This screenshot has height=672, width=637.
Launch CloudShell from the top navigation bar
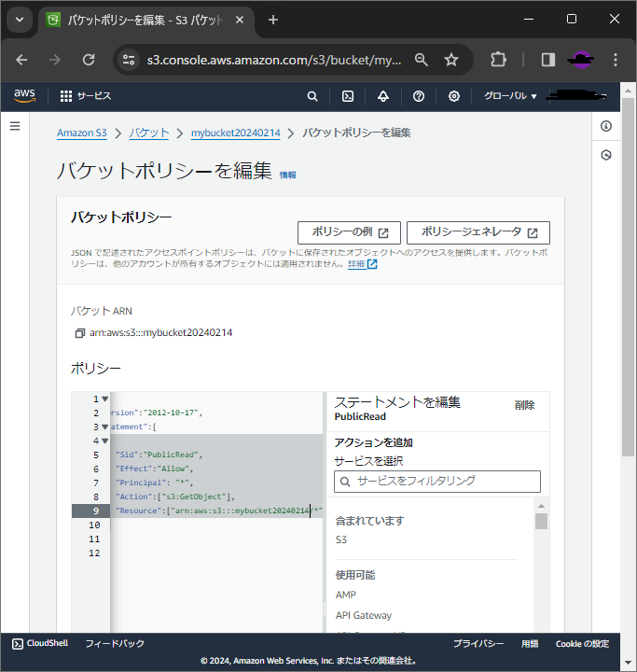click(348, 96)
